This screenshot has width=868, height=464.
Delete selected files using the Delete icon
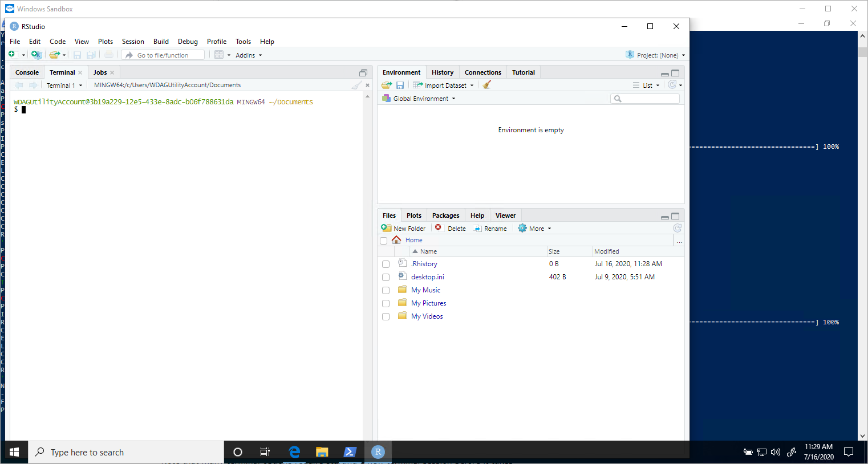click(451, 228)
